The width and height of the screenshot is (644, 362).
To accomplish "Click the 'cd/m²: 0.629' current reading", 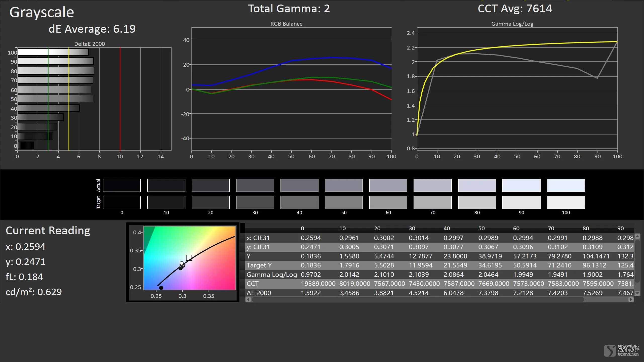I will (x=34, y=292).
